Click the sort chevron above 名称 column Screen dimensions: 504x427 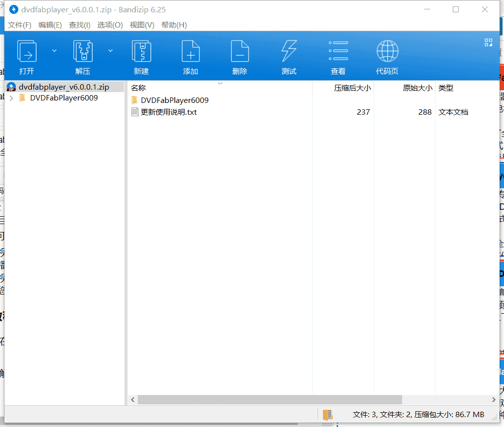tap(220, 83)
